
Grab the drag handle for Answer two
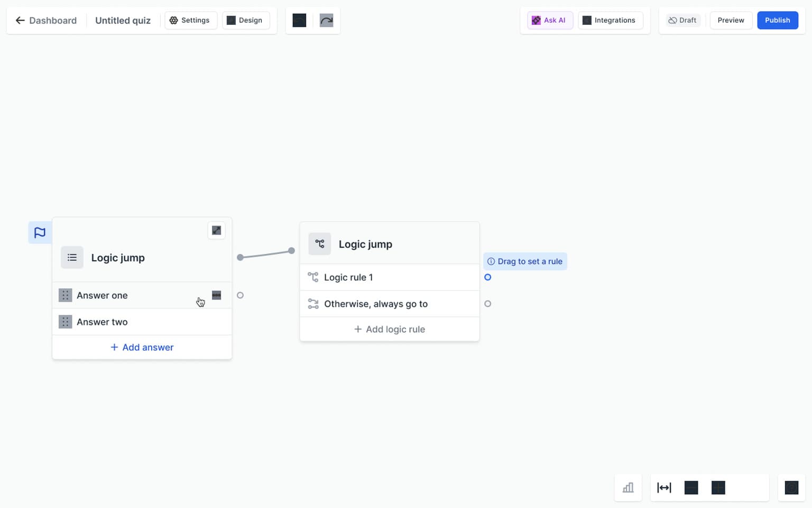coord(65,322)
